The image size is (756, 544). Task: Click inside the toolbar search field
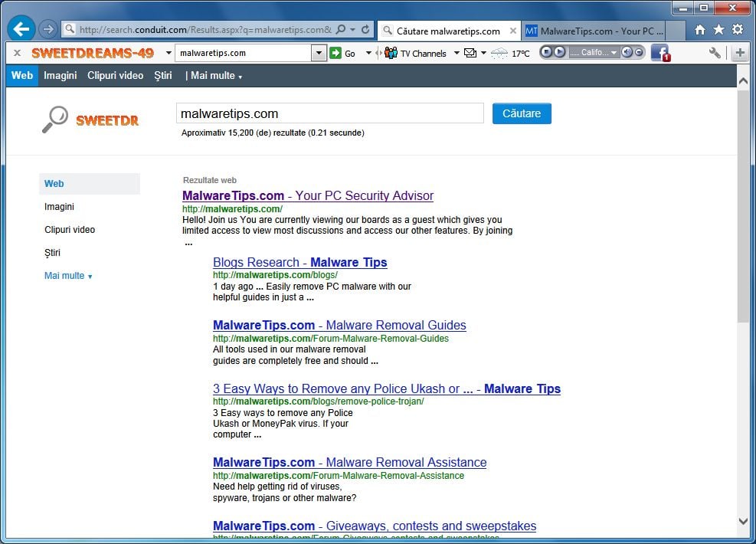[243, 53]
